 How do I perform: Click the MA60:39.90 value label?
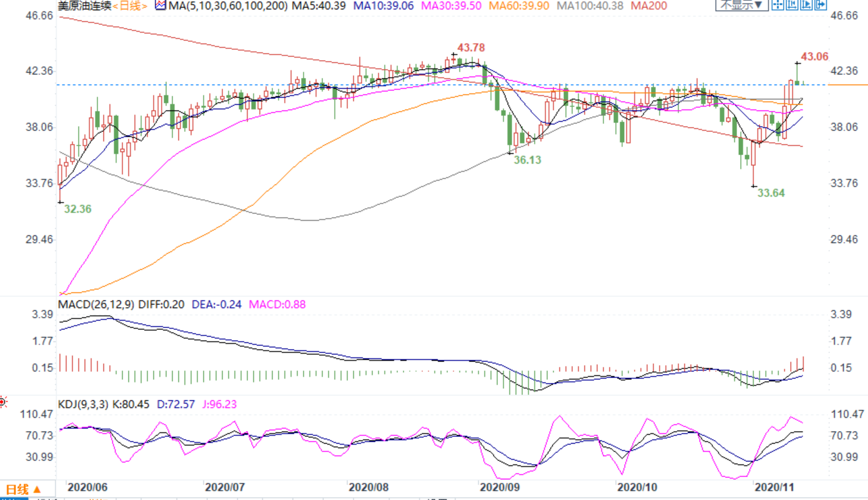(x=519, y=6)
